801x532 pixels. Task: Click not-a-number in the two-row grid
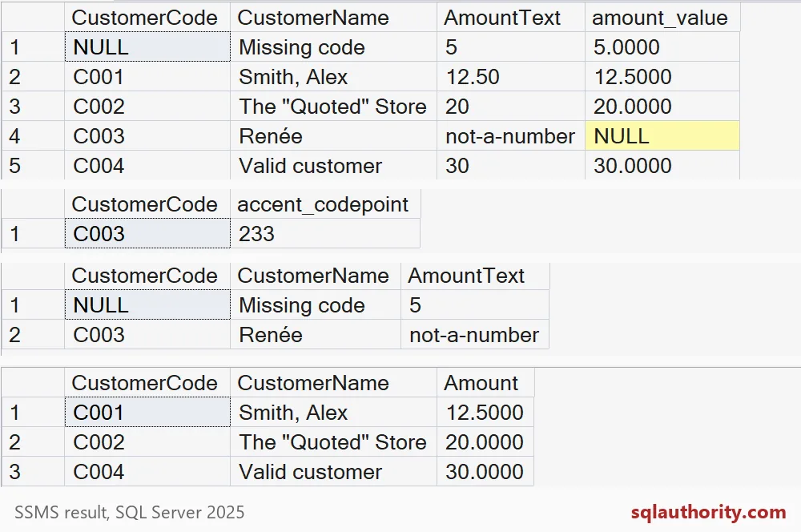click(475, 335)
